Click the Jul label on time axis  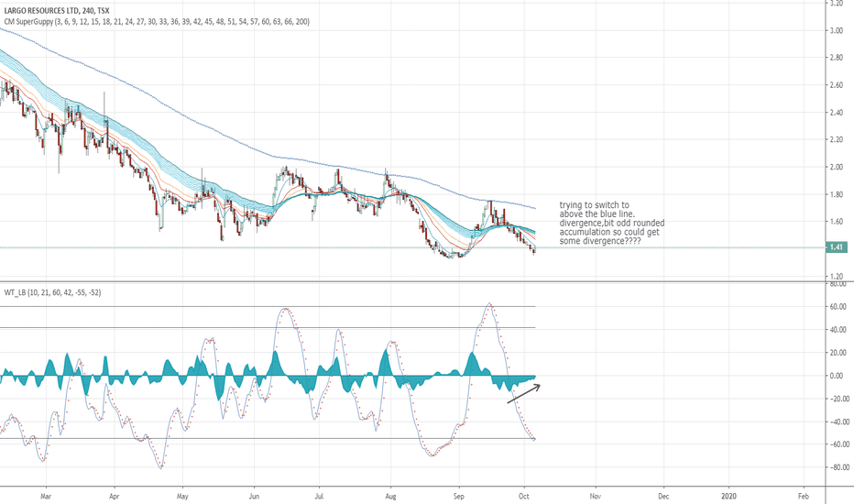319,497
